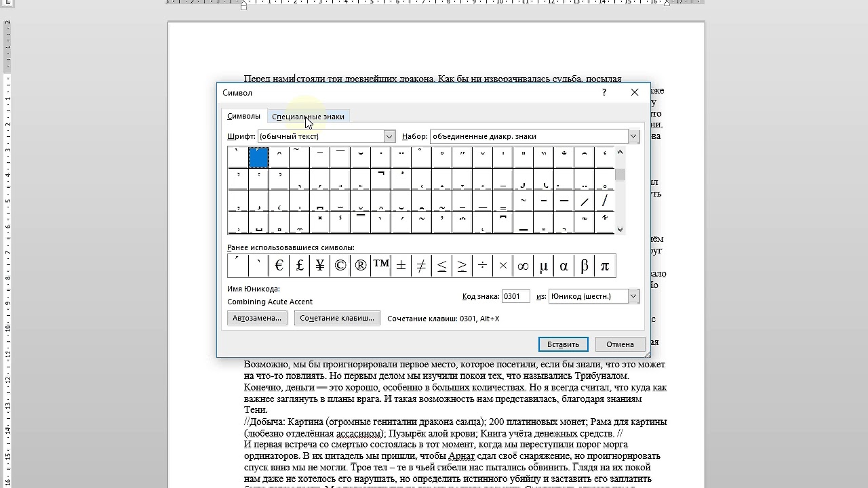The image size is (868, 488).
Task: Pick the combining diaeresis (two dots) cell
Action: pyautogui.click(x=401, y=157)
